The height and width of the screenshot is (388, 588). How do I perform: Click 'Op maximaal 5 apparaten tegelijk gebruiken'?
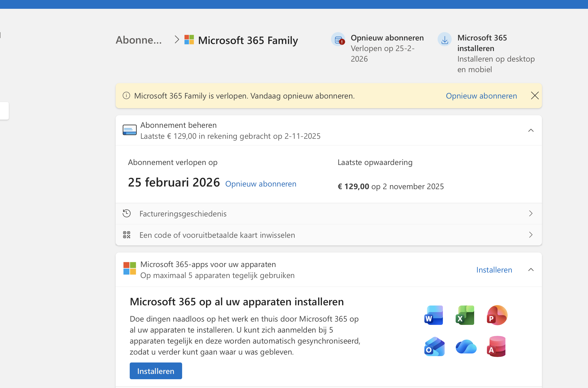(217, 275)
